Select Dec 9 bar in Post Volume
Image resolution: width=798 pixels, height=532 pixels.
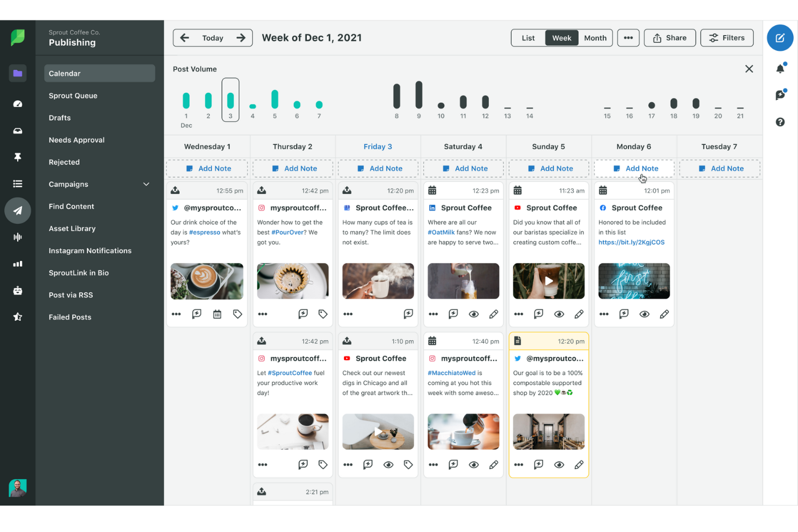click(x=419, y=95)
